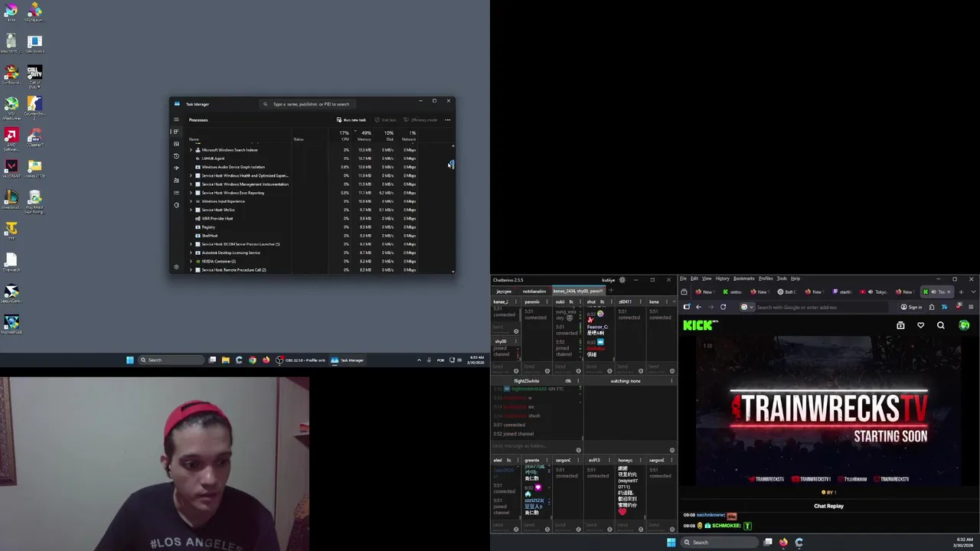Focus browser address bar search field

click(815, 307)
